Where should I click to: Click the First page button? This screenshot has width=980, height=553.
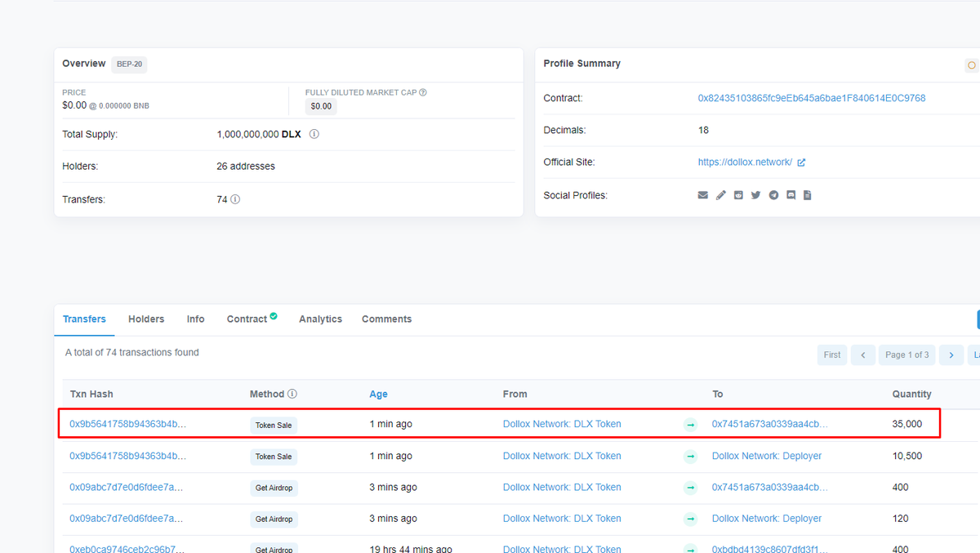click(832, 355)
